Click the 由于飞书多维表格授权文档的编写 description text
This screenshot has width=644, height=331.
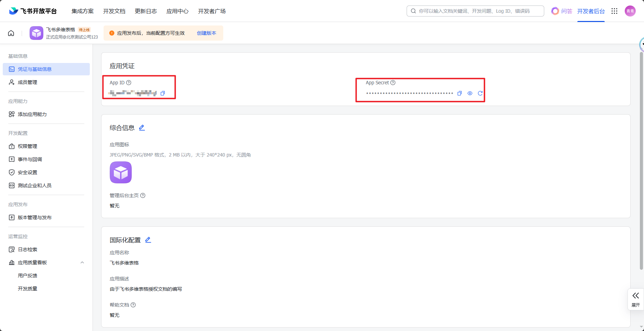[x=146, y=289]
